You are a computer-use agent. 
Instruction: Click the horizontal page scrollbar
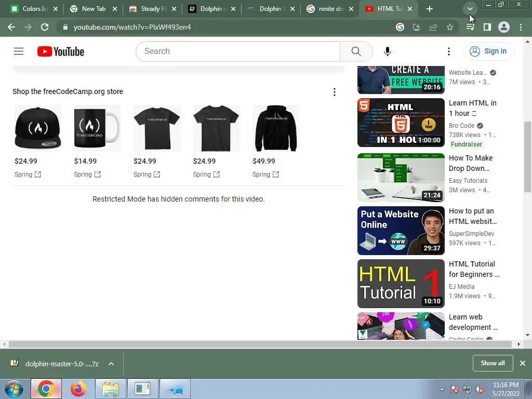[260, 344]
